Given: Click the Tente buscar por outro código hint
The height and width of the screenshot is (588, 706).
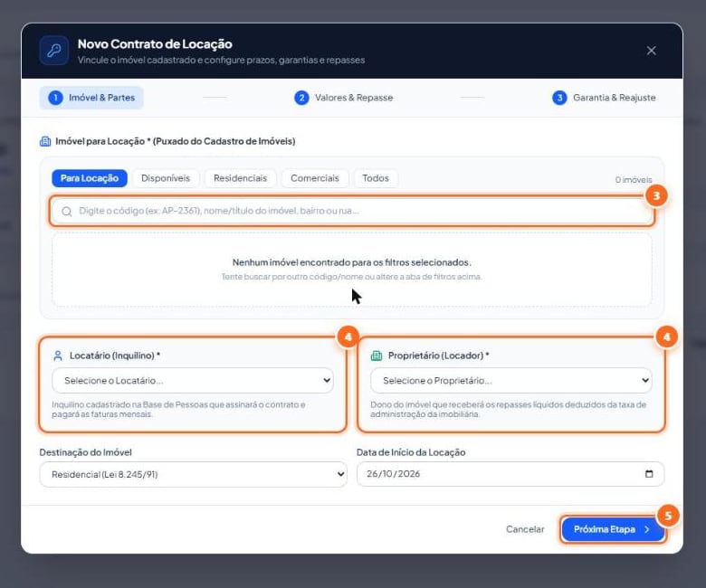Looking at the screenshot, I should (x=352, y=277).
